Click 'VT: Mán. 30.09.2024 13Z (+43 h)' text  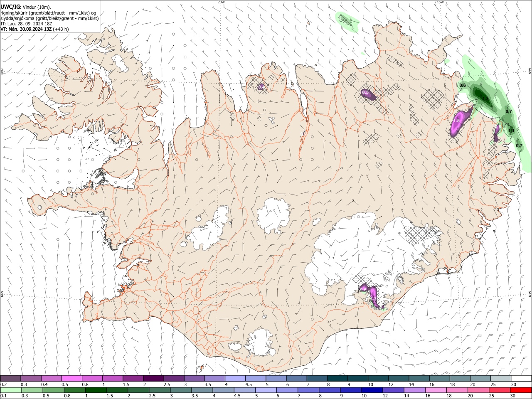point(35,29)
